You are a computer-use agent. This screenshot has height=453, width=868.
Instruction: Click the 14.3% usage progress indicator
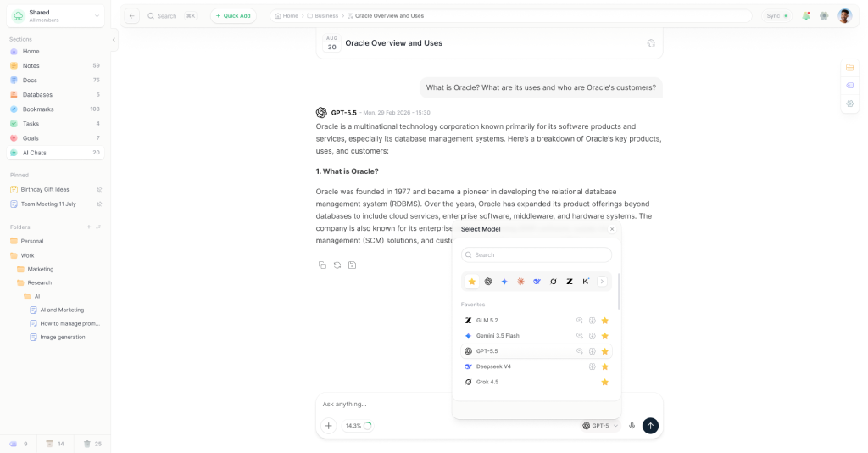(x=358, y=426)
